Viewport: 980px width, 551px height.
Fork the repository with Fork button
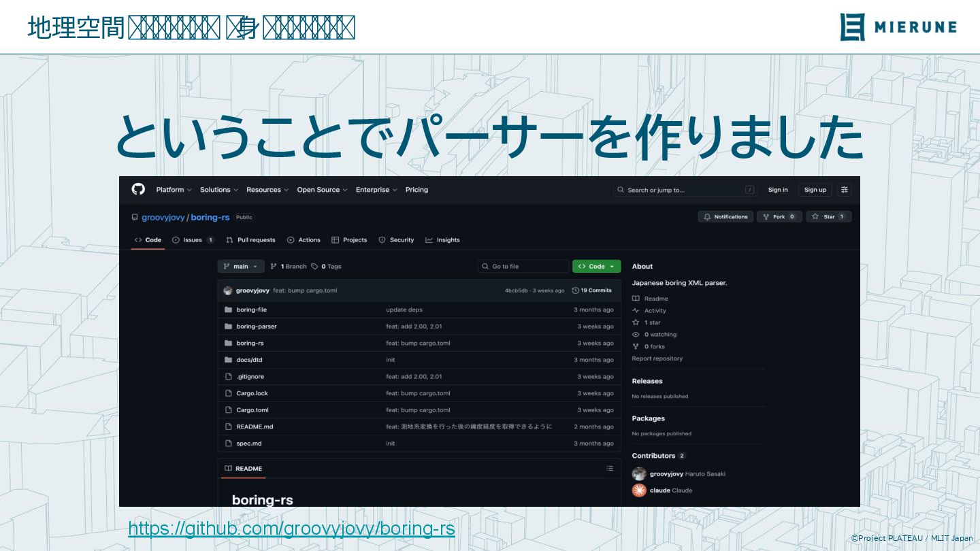click(779, 217)
